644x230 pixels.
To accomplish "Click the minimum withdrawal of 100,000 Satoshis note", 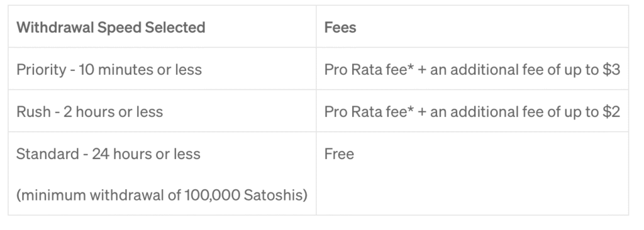I will 162,195.
